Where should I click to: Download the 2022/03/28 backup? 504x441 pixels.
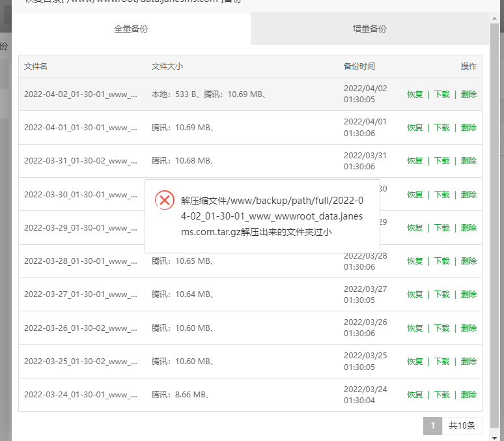(x=441, y=261)
